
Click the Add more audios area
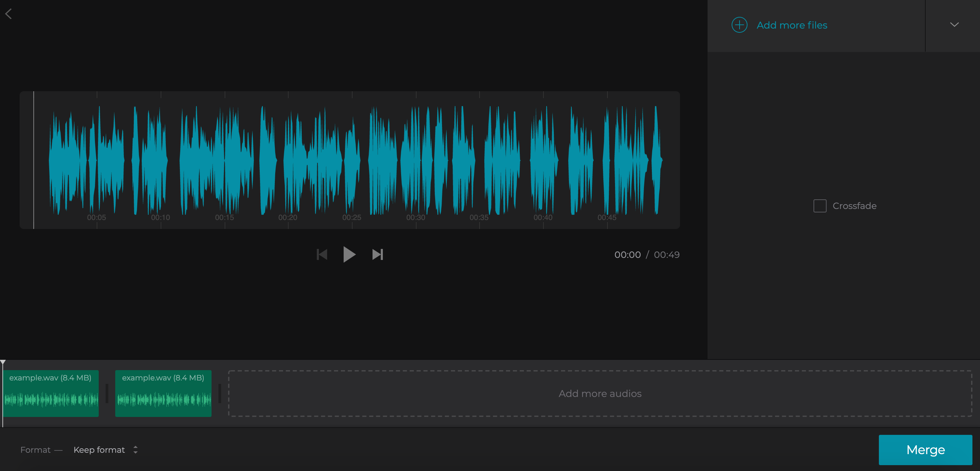tap(600, 393)
